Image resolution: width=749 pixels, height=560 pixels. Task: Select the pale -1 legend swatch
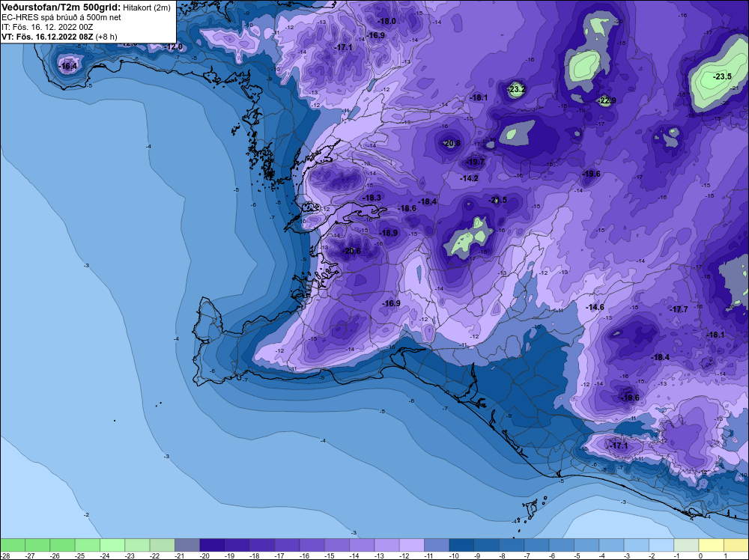coord(686,545)
